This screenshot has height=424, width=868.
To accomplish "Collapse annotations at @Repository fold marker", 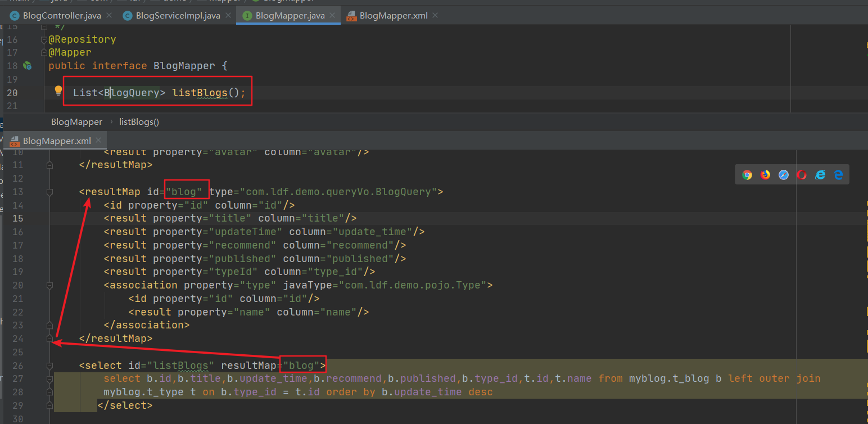I will pos(44,39).
